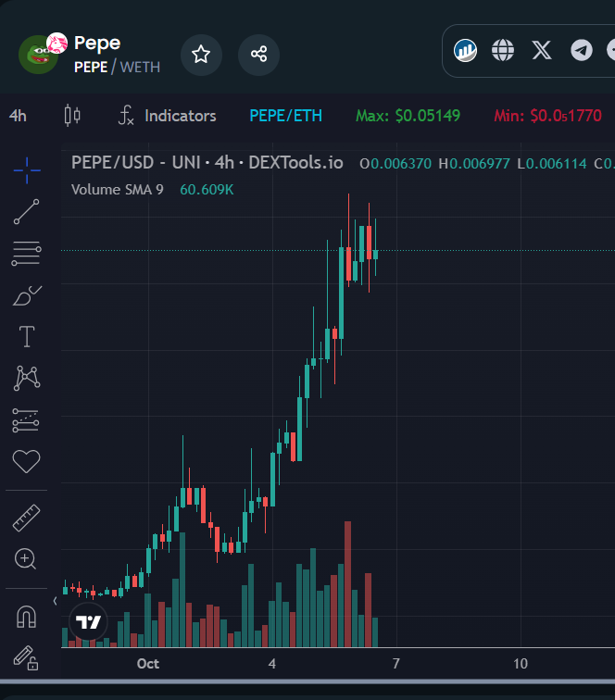Click the 10 date on time axis
The height and width of the screenshot is (700, 615).
(x=521, y=664)
